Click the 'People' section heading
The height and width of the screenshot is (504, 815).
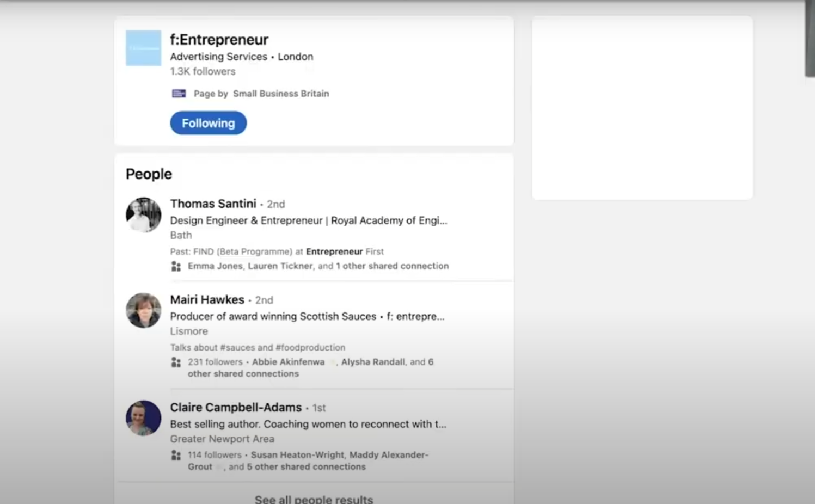pyautogui.click(x=149, y=174)
